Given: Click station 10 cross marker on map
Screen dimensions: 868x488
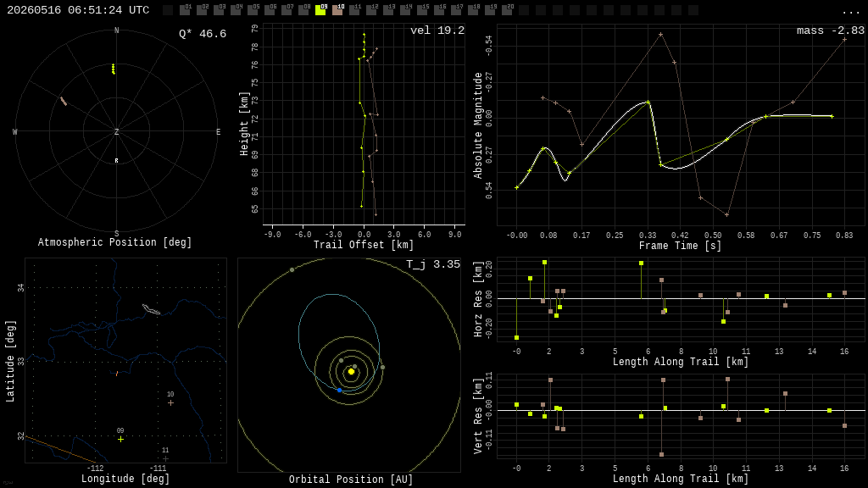Looking at the screenshot, I should [170, 402].
